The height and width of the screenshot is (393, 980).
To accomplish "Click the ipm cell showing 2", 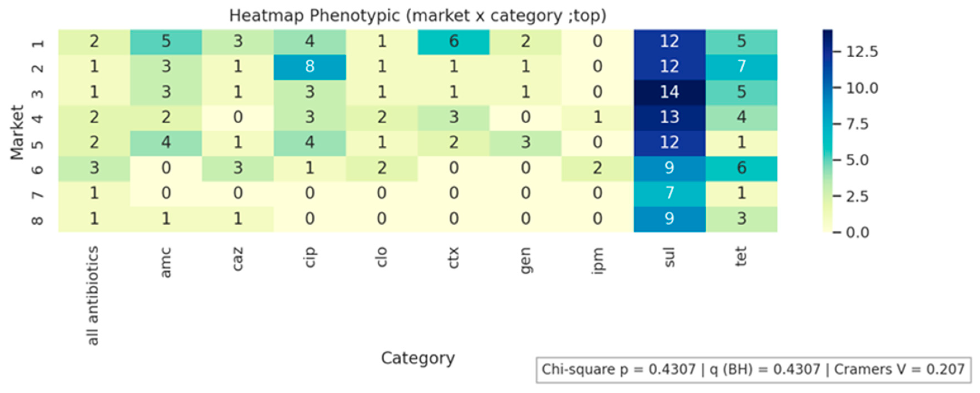I will click(597, 168).
